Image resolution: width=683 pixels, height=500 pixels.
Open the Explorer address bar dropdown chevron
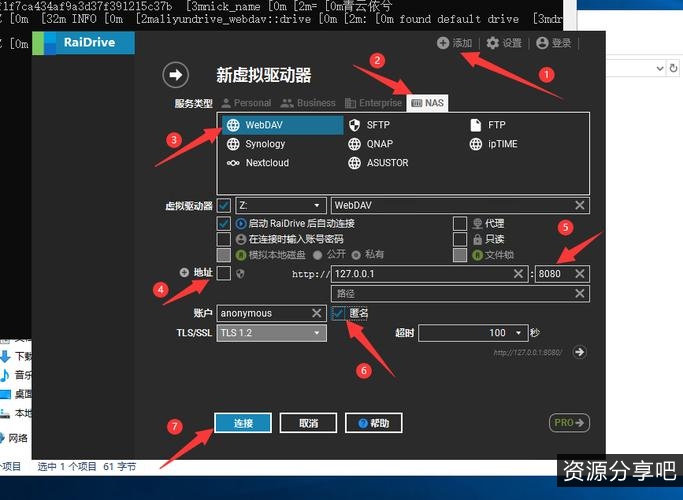(660, 68)
